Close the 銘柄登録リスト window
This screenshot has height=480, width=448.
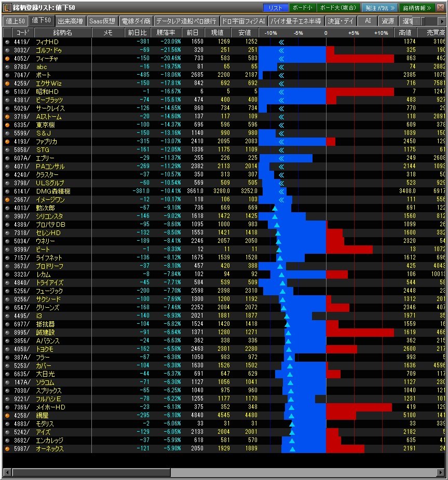(x=440, y=8)
